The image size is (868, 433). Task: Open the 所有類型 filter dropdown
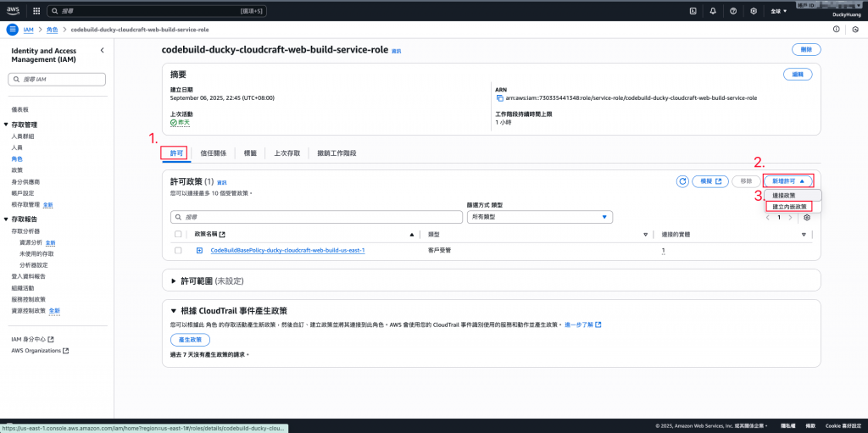click(540, 217)
